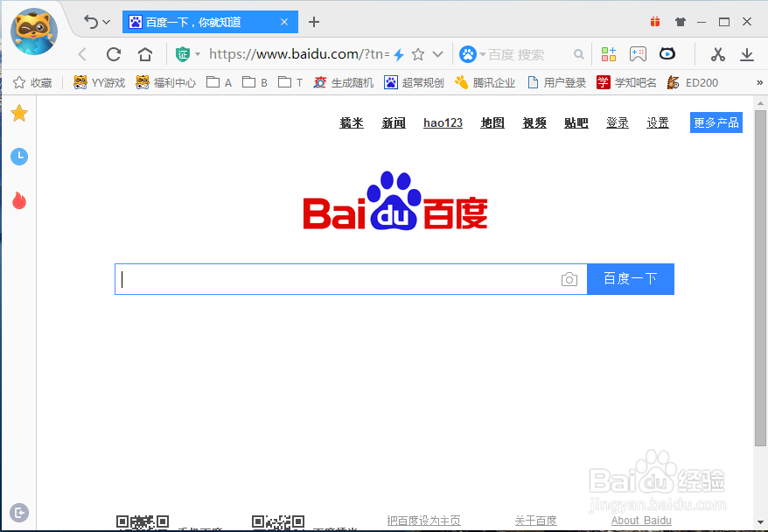The image size is (768, 532).
Task: Open the 腾讯企业 bookmark
Action: coord(485,83)
